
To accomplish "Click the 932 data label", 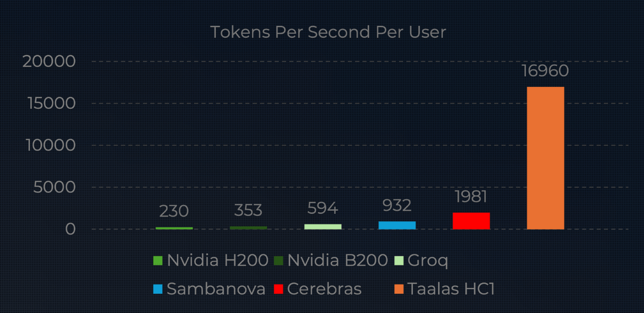I will 397,205.
